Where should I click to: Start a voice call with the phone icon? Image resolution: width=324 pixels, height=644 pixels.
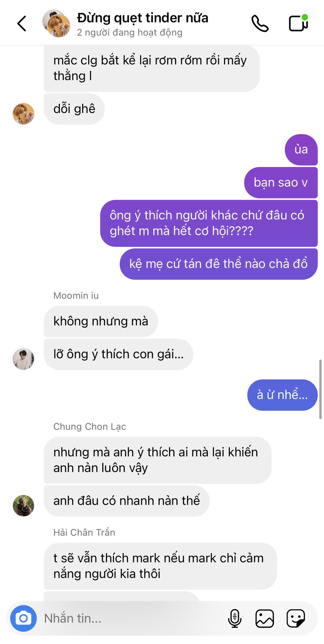click(260, 23)
